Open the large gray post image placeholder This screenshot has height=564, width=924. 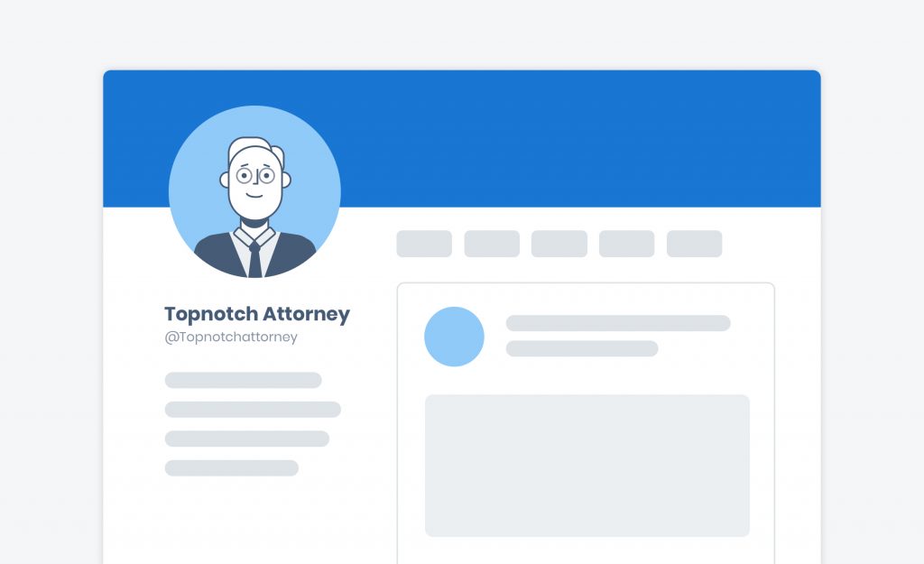click(x=587, y=466)
